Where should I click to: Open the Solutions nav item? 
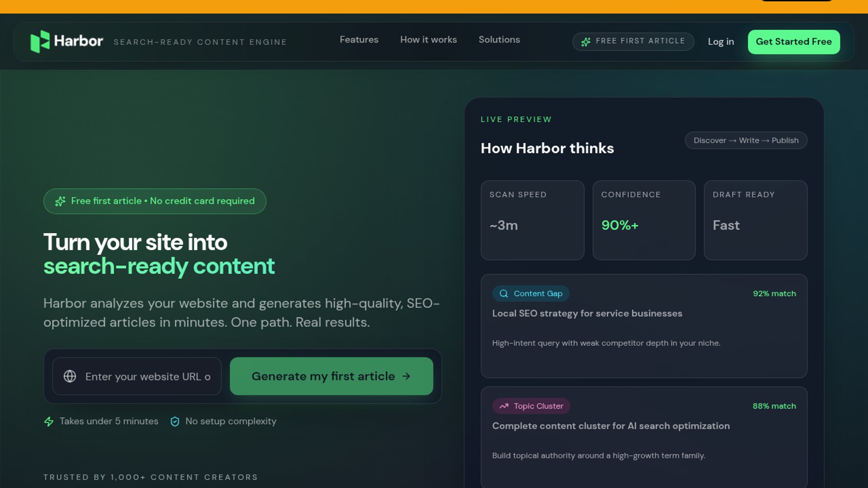(x=499, y=40)
